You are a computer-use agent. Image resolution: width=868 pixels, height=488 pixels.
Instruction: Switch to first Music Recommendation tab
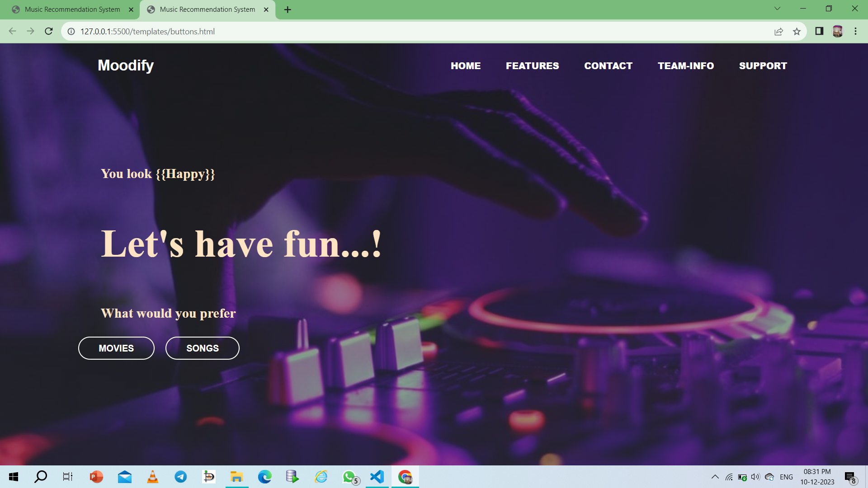pos(72,9)
